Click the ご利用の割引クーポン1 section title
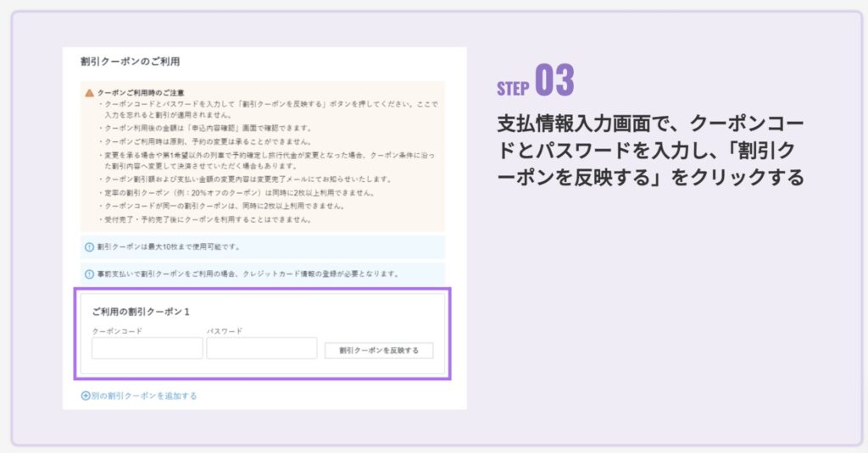 click(141, 312)
